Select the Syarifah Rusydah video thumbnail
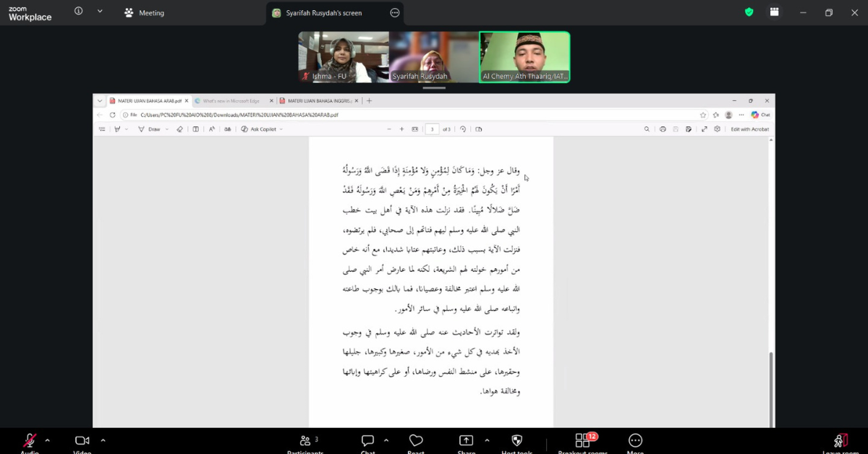Screen dimensions: 868x454 click(x=434, y=57)
